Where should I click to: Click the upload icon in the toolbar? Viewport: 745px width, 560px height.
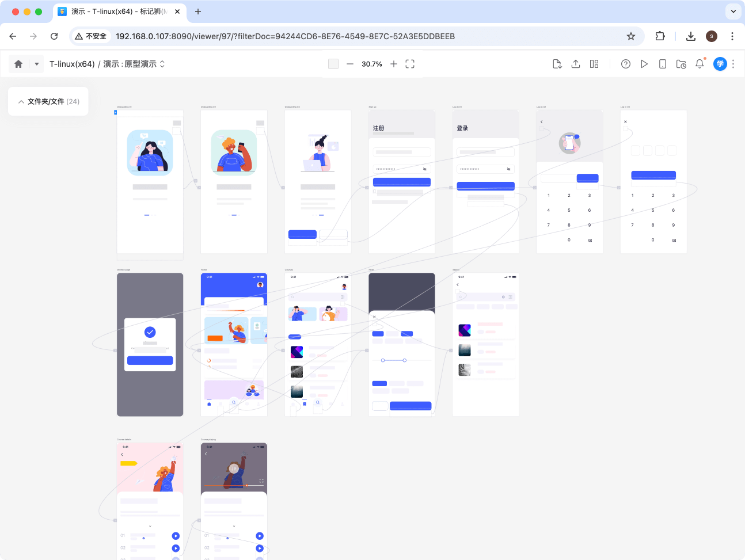pyautogui.click(x=576, y=64)
